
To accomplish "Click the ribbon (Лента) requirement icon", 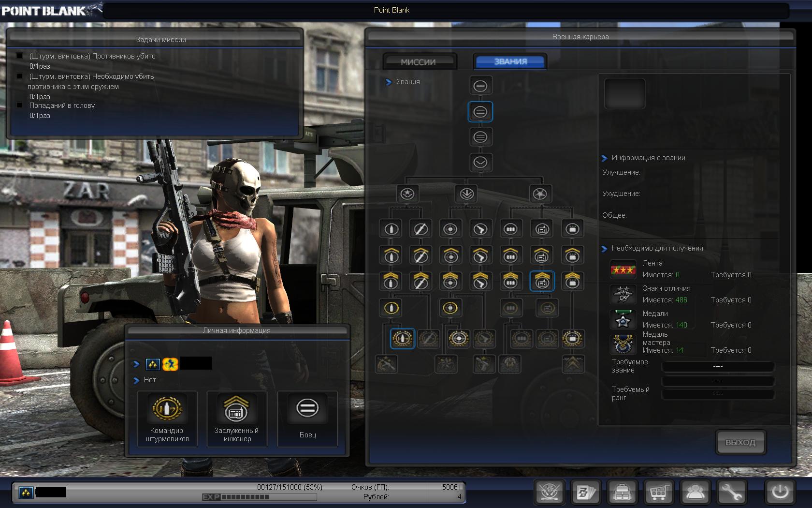I will click(623, 269).
